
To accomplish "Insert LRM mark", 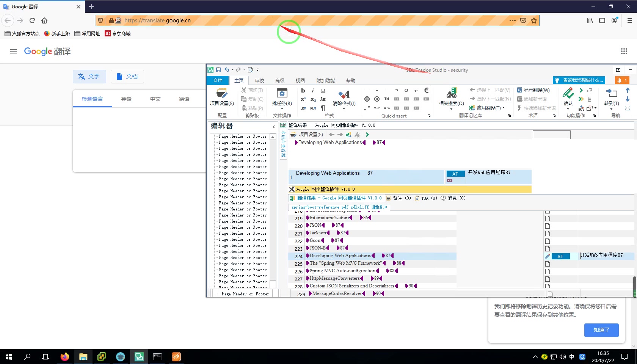I will click(303, 108).
